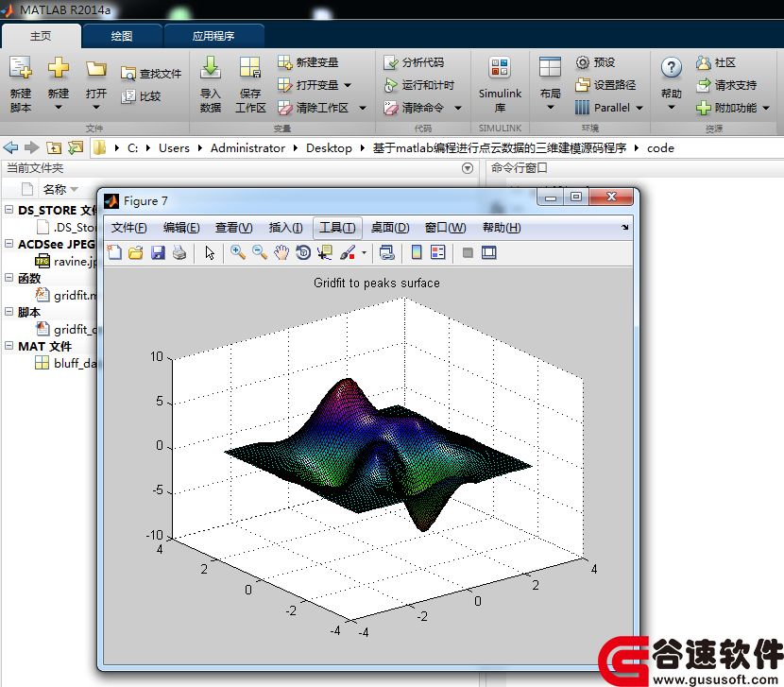Select the Pan hand tool in Figure 7
This screenshot has width=784, height=687.
(281, 252)
